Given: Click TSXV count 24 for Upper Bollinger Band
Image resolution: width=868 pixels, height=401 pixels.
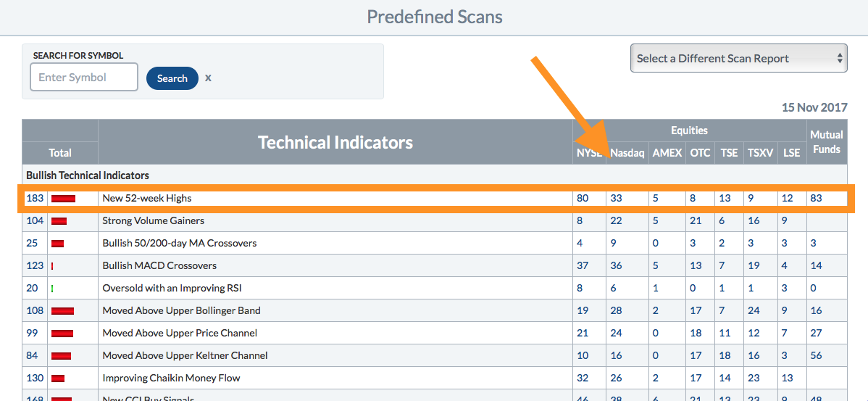Looking at the screenshot, I should click(x=754, y=310).
